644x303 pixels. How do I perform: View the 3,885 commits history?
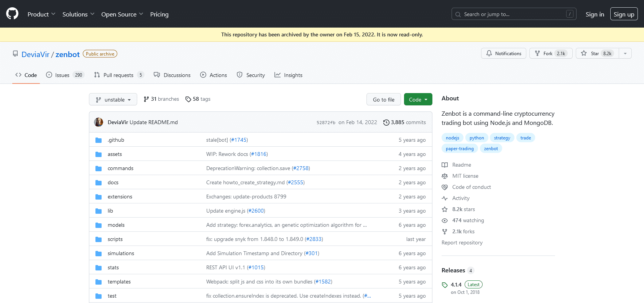point(405,123)
